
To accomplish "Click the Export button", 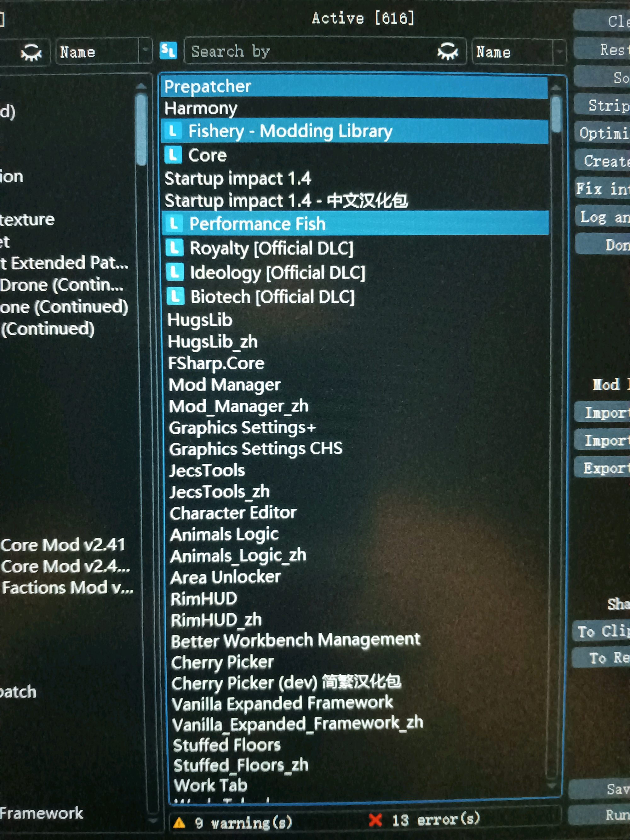I will coord(602,468).
